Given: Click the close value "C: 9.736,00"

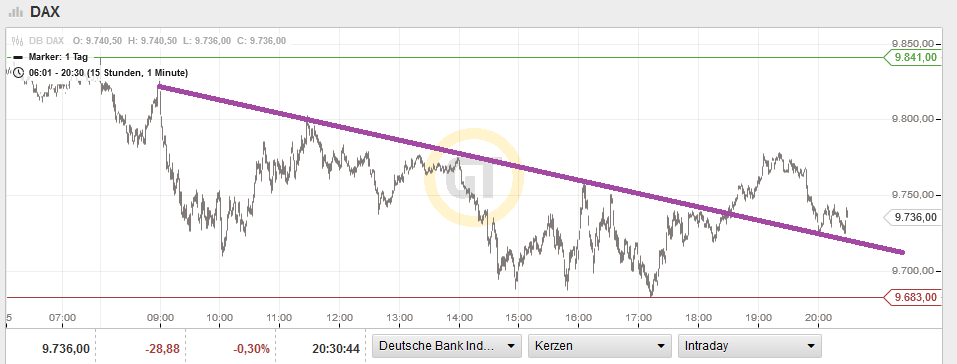Looking at the screenshot, I should [261, 42].
